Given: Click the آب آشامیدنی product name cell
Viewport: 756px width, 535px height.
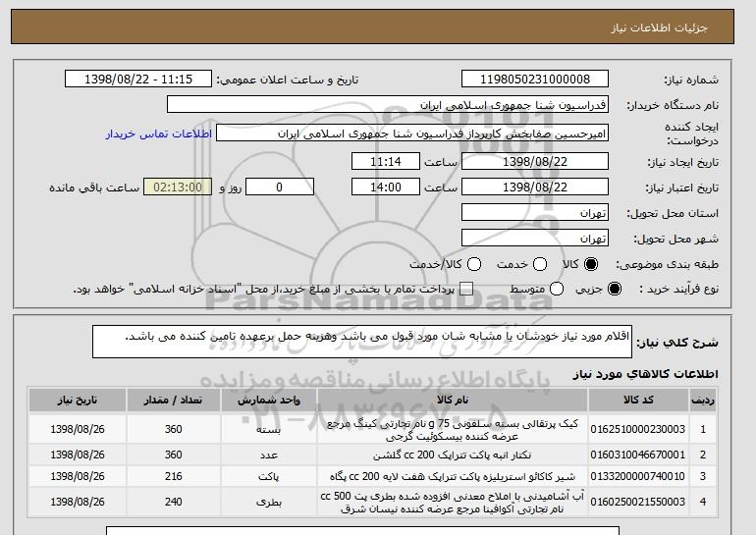Looking at the screenshot, I should click(x=453, y=502).
